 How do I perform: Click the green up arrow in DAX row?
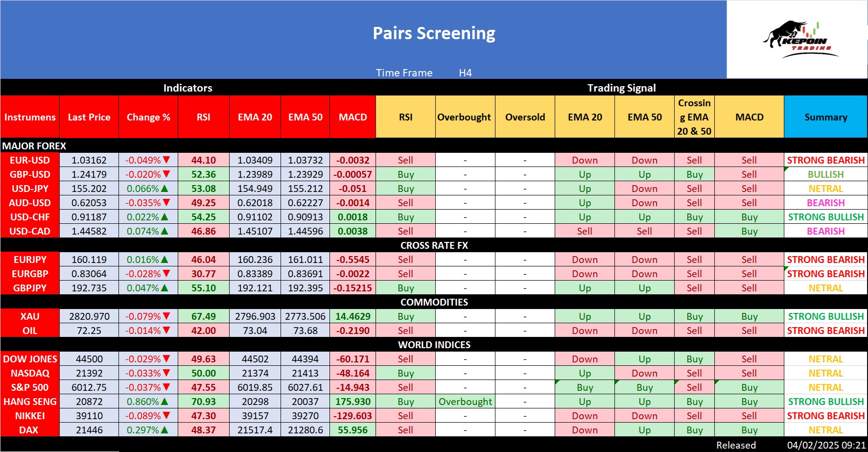click(x=164, y=430)
